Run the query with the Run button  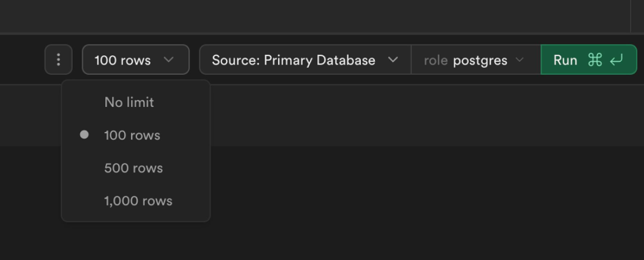[565, 60]
